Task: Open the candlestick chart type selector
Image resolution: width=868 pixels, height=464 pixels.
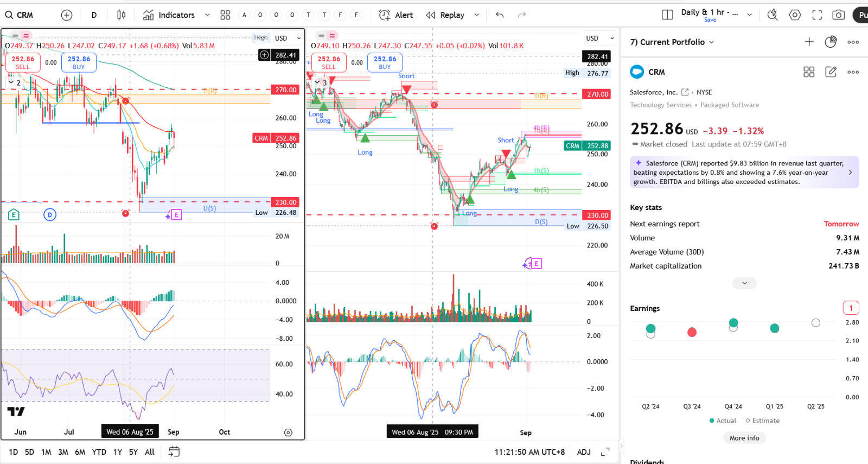Action: 122,15
